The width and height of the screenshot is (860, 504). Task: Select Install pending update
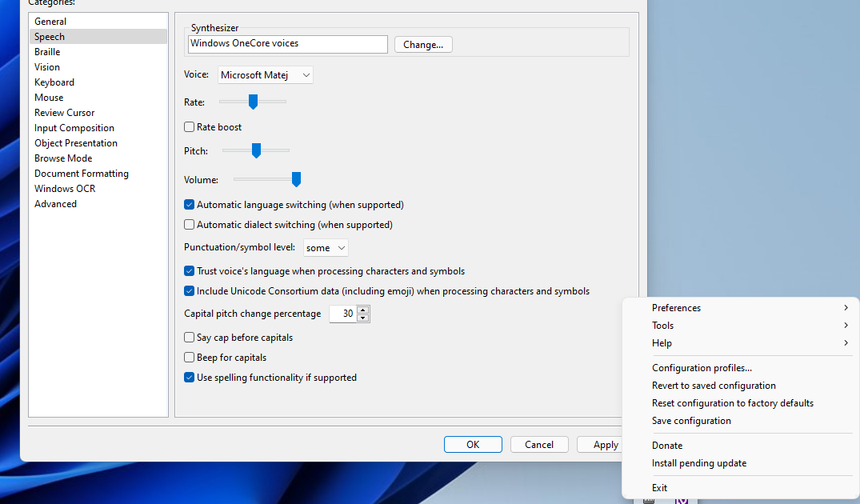[x=698, y=463]
